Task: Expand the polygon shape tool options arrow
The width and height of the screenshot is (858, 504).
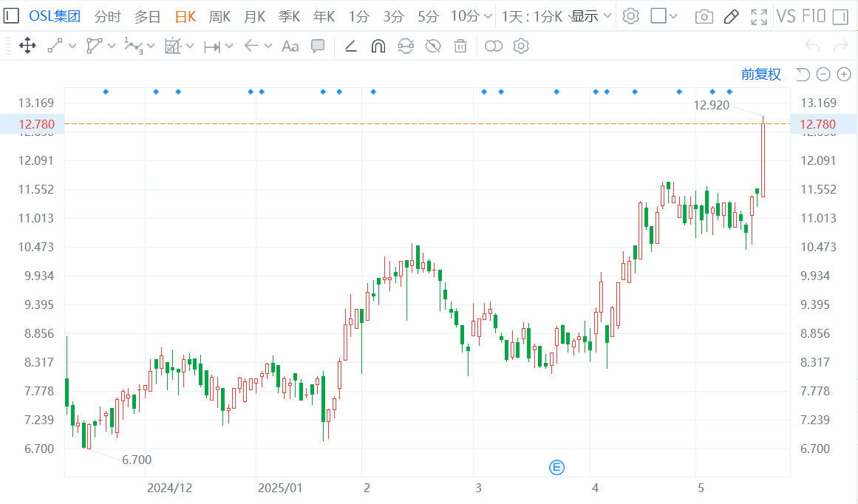Action: click(x=112, y=47)
